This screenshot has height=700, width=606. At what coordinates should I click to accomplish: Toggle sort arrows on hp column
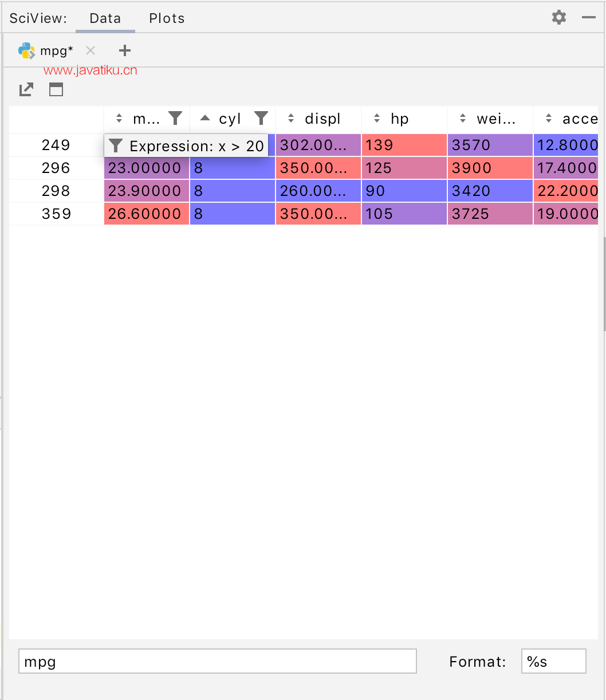tap(377, 119)
